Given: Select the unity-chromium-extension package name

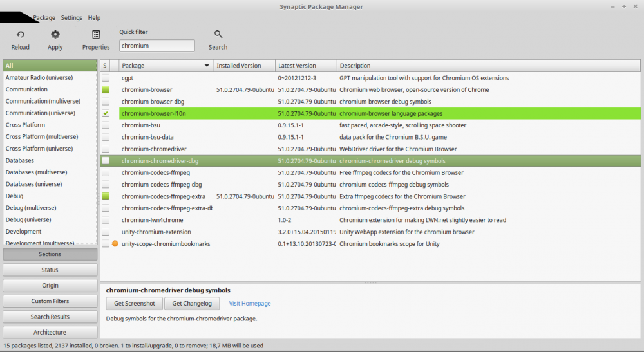Looking at the screenshot, I should tap(156, 232).
